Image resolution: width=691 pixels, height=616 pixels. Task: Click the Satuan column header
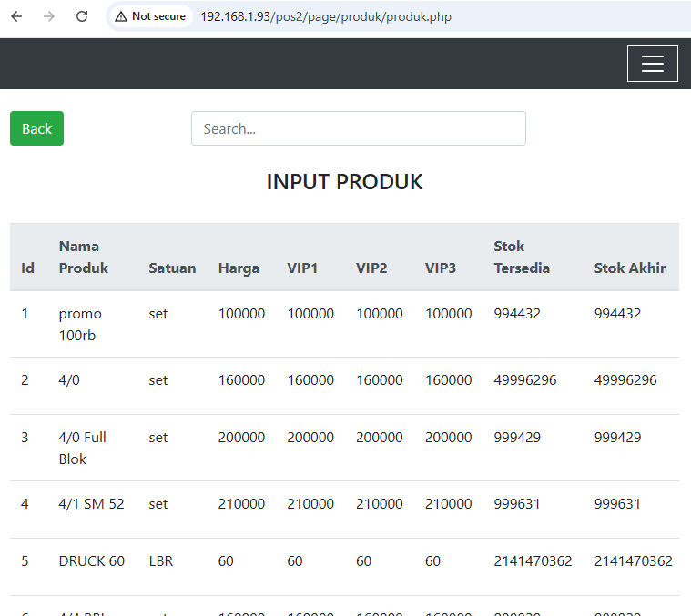pos(172,268)
